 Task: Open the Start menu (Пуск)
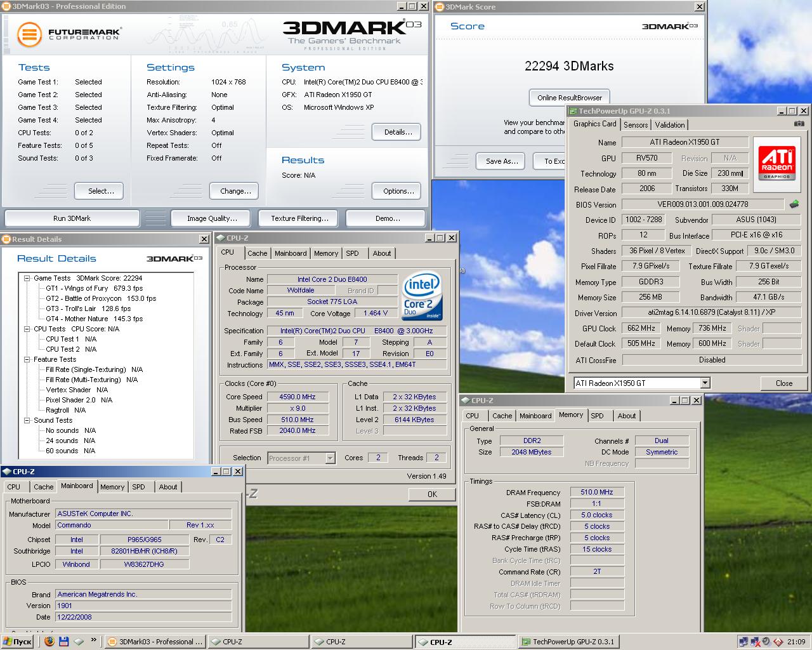click(x=18, y=642)
